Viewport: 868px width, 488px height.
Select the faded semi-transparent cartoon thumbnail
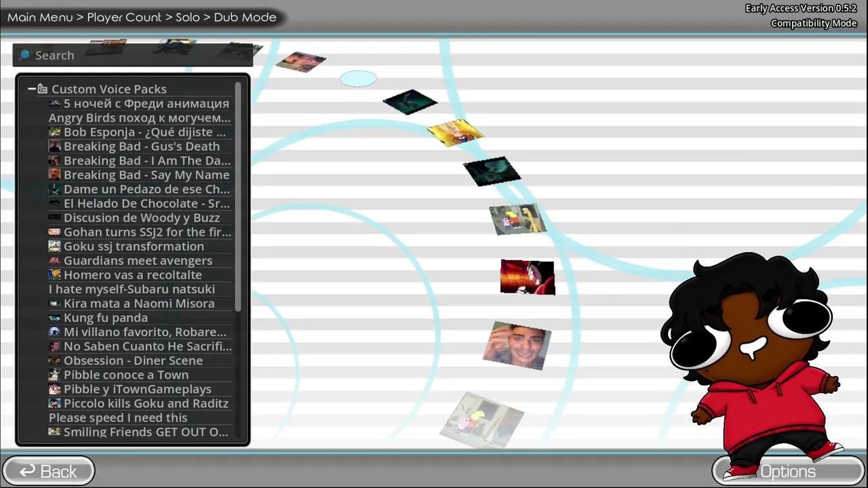[x=481, y=420]
